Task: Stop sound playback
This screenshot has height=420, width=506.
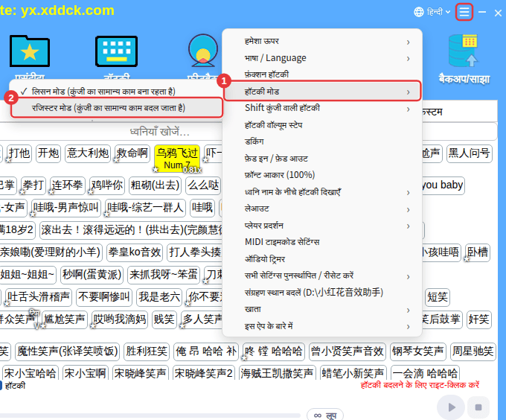Action: tap(478, 407)
